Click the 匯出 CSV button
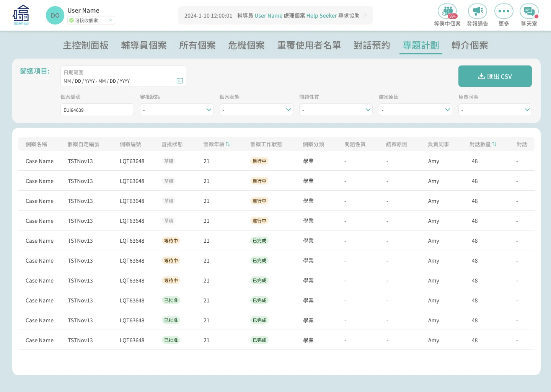The width and height of the screenshot is (551, 392). coord(495,76)
